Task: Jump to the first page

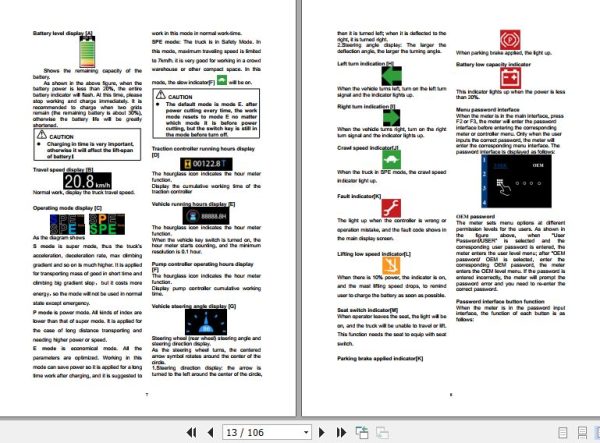Action: pyautogui.click(x=191, y=433)
